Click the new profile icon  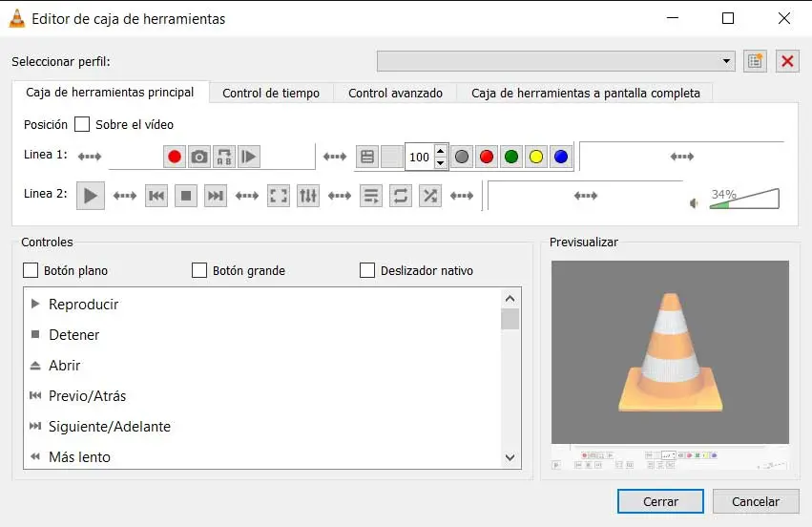pyautogui.click(x=755, y=61)
